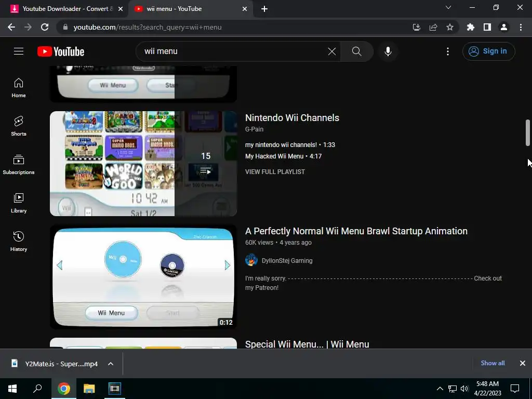Open Subscriptions in the sidebar
532x399 pixels.
pyautogui.click(x=19, y=165)
